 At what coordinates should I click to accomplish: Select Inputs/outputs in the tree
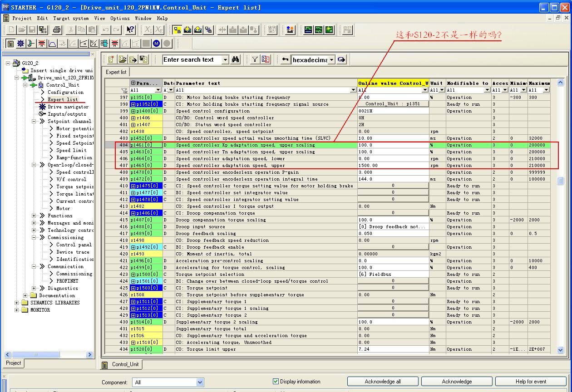click(67, 114)
